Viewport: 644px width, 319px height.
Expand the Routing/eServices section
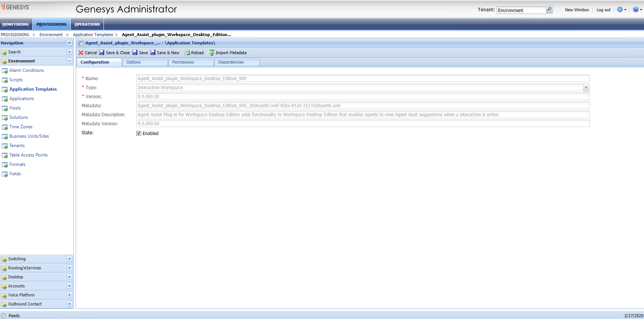[69, 268]
